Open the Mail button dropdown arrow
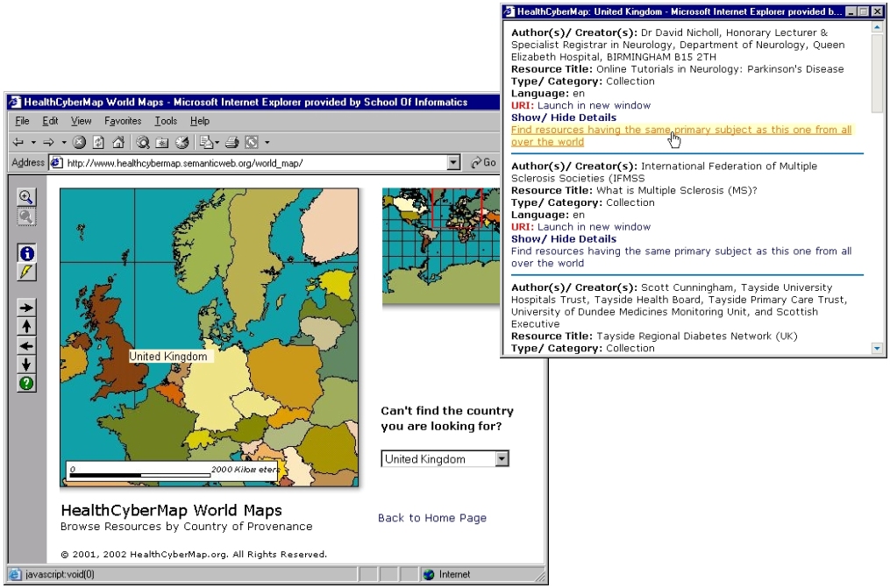Viewport: 890px width, 588px height. coord(217,143)
